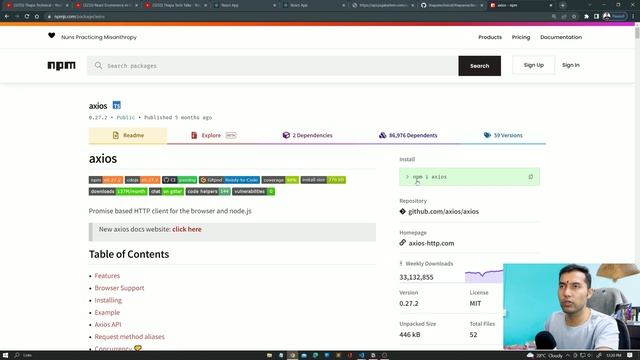The width and height of the screenshot is (640, 360).
Task: Jump to the Features section link
Action: (107, 276)
